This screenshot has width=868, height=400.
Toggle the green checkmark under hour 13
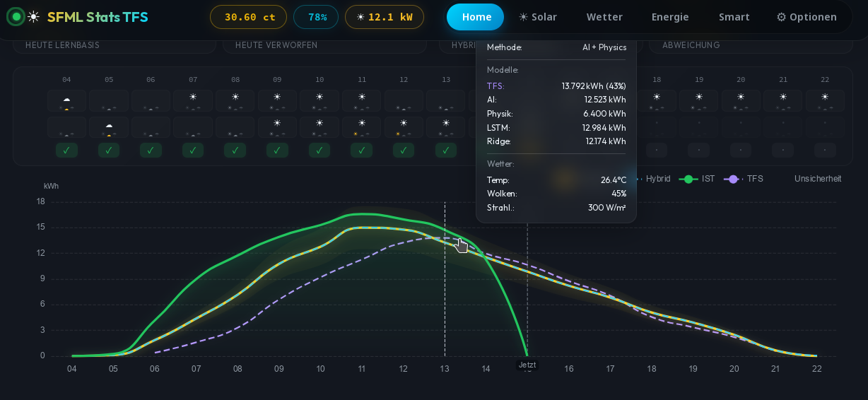coord(446,150)
